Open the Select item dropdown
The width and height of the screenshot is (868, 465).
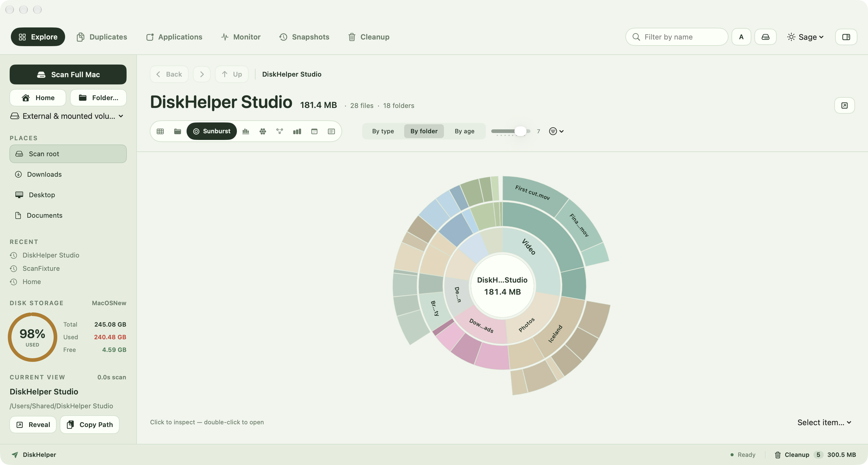825,422
